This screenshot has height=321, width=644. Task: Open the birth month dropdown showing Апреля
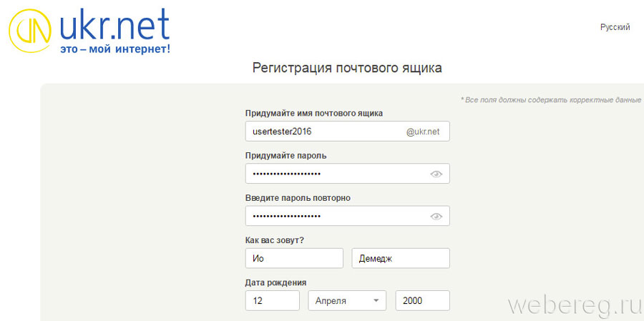(x=347, y=301)
